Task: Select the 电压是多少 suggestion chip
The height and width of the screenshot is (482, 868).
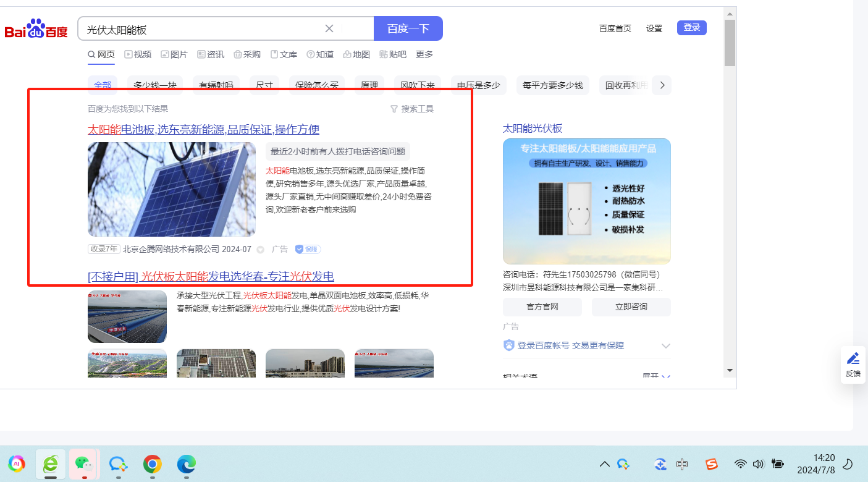Action: (x=479, y=85)
